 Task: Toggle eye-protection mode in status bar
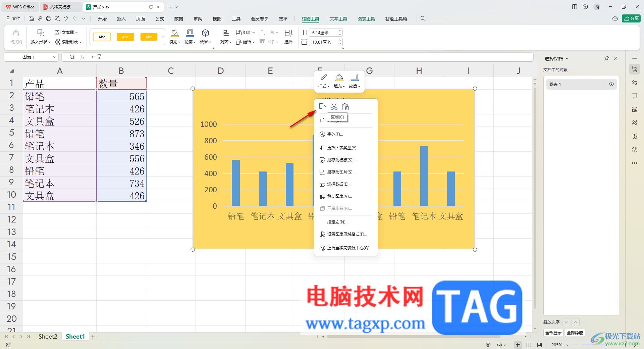click(488, 345)
